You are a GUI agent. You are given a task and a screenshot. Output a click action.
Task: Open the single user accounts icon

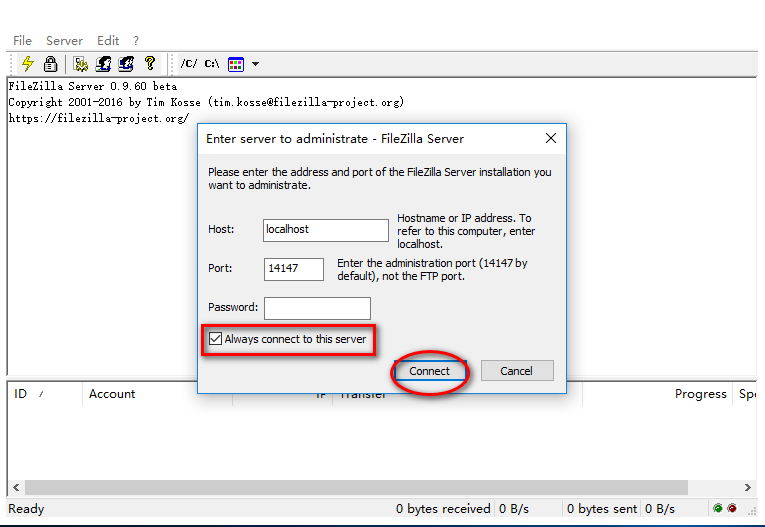(103, 63)
